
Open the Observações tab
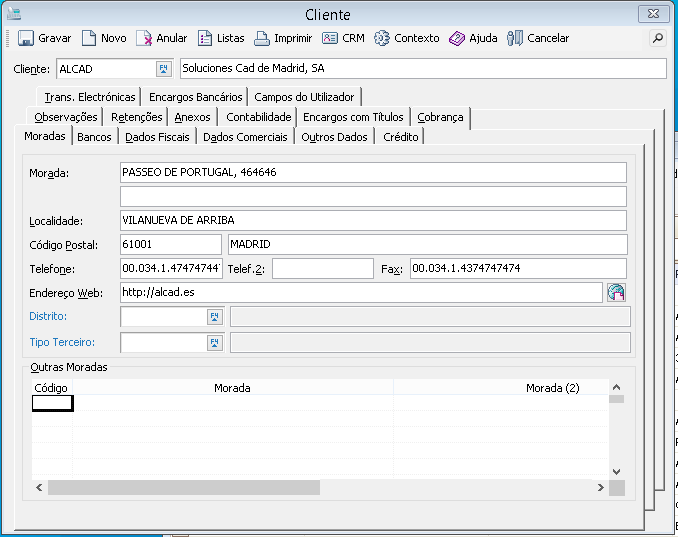click(66, 117)
